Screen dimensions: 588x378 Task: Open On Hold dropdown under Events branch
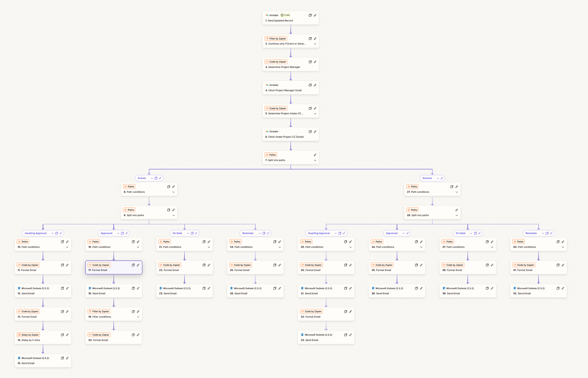pyautogui.click(x=188, y=233)
